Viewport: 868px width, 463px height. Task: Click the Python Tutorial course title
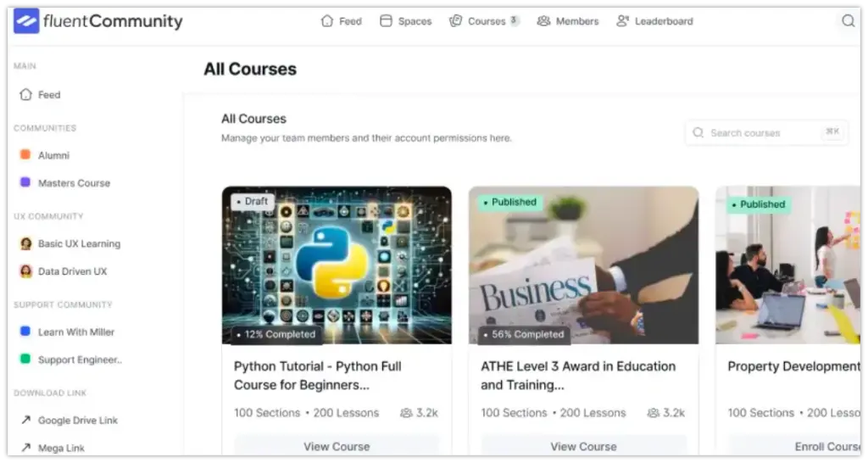point(318,376)
